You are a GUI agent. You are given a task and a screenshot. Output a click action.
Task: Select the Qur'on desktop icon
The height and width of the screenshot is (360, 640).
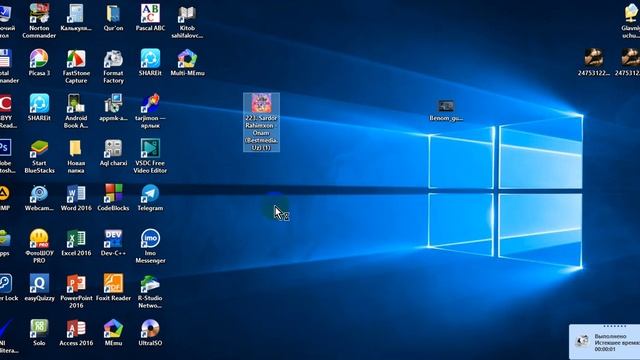(113, 17)
